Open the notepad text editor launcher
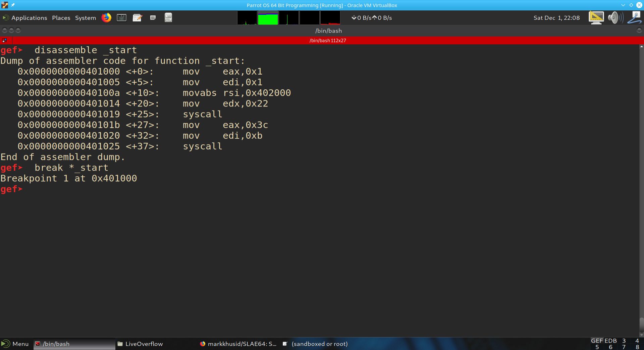The width and height of the screenshot is (644, 350). click(137, 17)
